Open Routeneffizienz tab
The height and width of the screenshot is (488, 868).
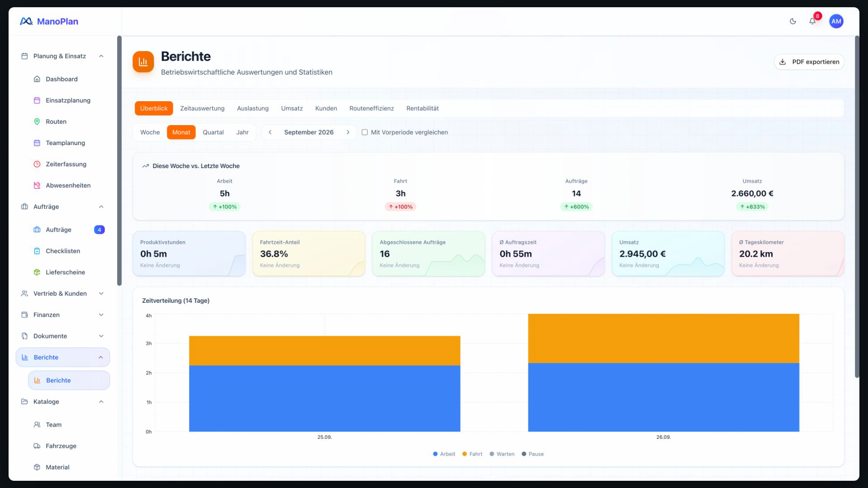pos(372,108)
